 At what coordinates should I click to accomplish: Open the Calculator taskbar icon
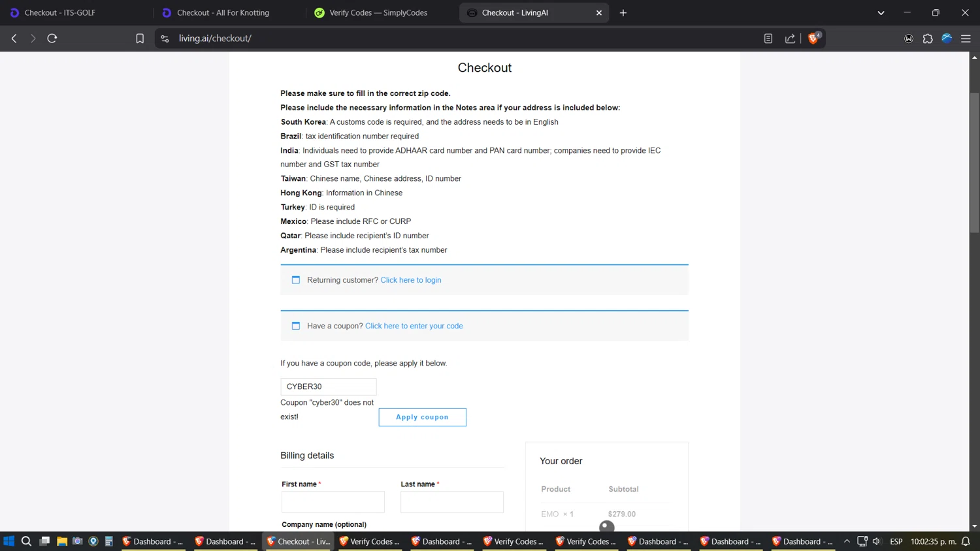tap(109, 541)
